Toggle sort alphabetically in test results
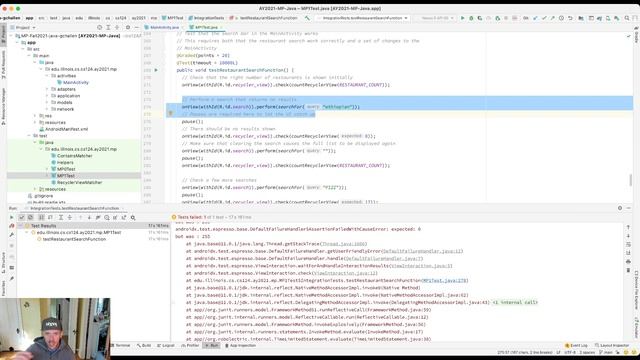The height and width of the screenshot is (360, 640). point(41,218)
